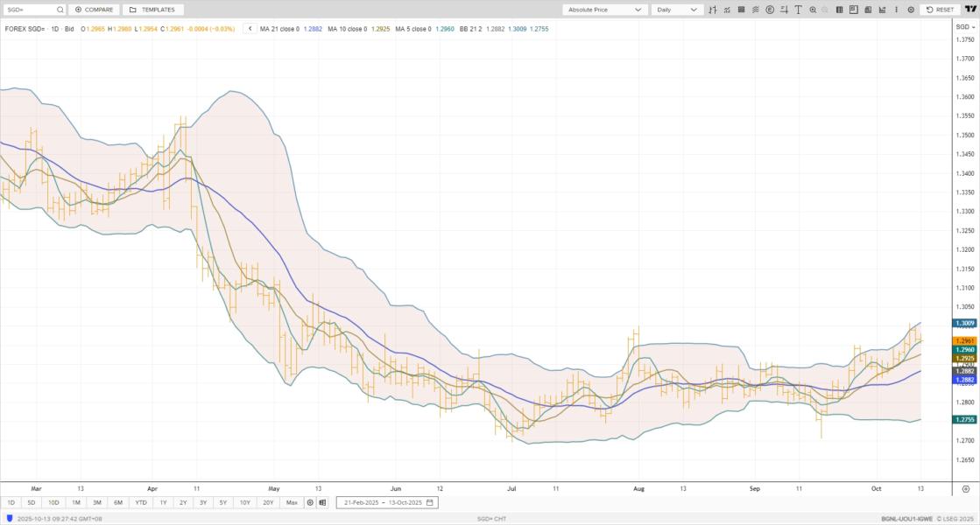The image size is (980, 525).
Task: Click the search magnifier in the symbol box
Action: pos(60,10)
